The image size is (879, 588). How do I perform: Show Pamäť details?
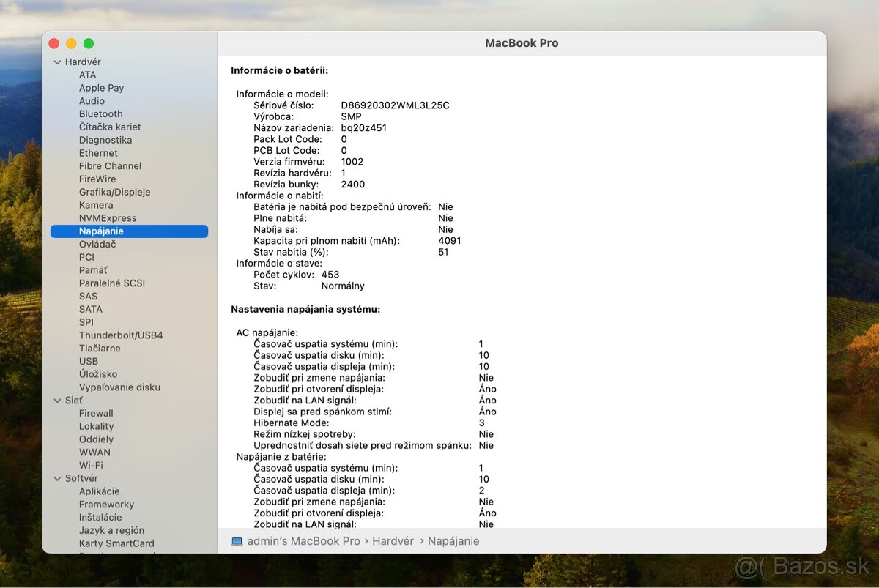click(93, 270)
